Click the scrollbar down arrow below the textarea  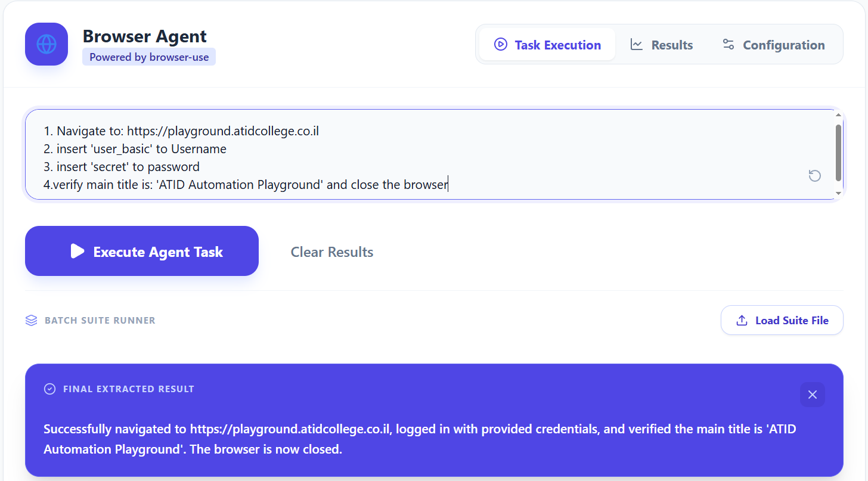pyautogui.click(x=839, y=193)
